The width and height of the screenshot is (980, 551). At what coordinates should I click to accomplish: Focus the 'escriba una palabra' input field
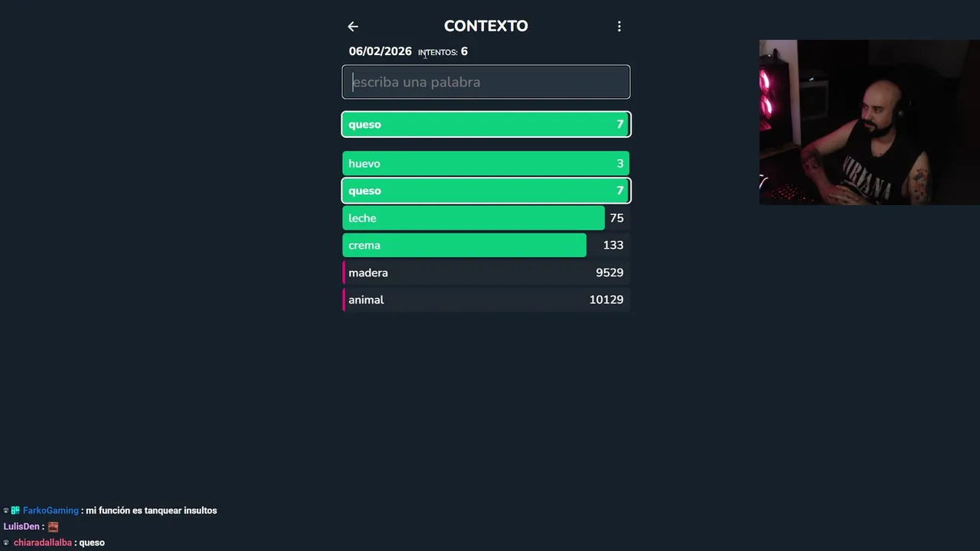[x=486, y=82]
